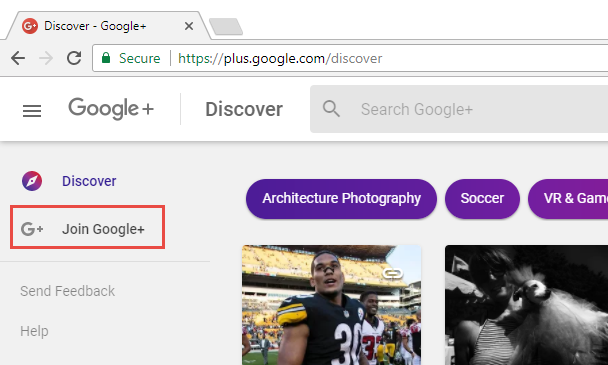Select the Architecture Photography topic chip
This screenshot has height=365, width=608.
(341, 199)
